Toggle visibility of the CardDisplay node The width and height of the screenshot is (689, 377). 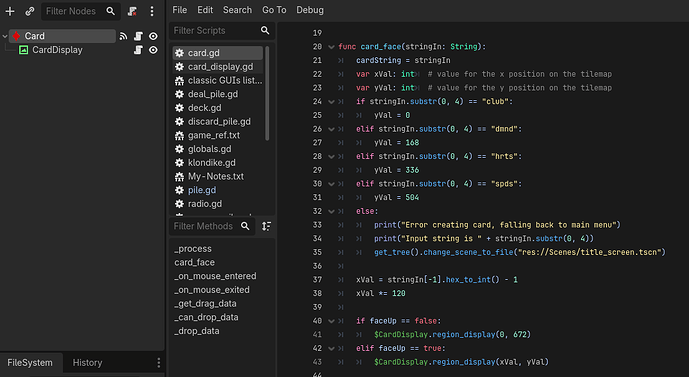pos(153,50)
